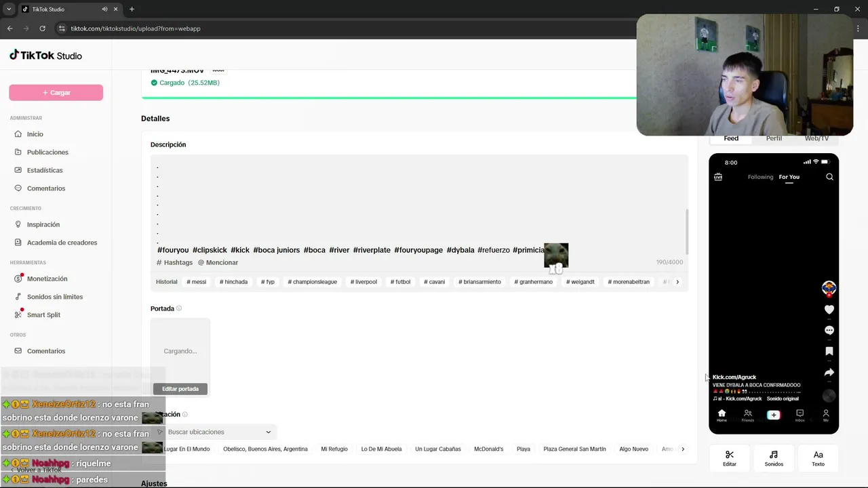Add the #championsleague hashtag
This screenshot has width=868, height=488.
click(x=313, y=282)
